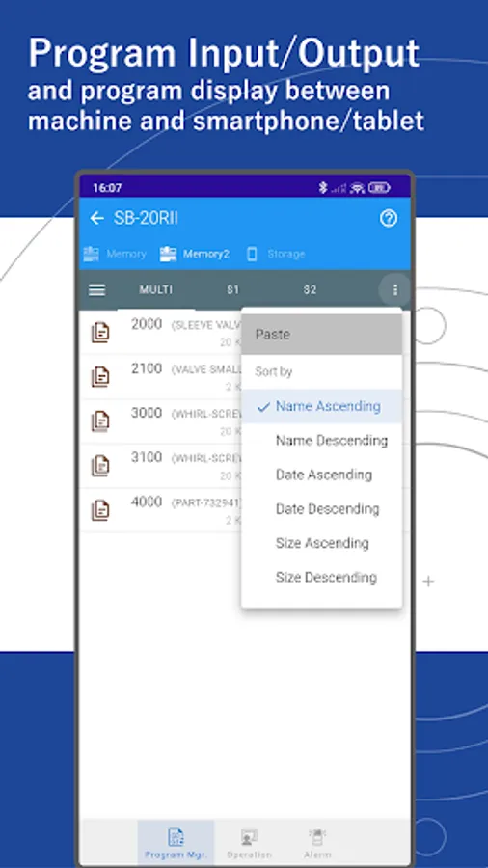Open program 3100 WHIRL-SCREW row

[161, 466]
